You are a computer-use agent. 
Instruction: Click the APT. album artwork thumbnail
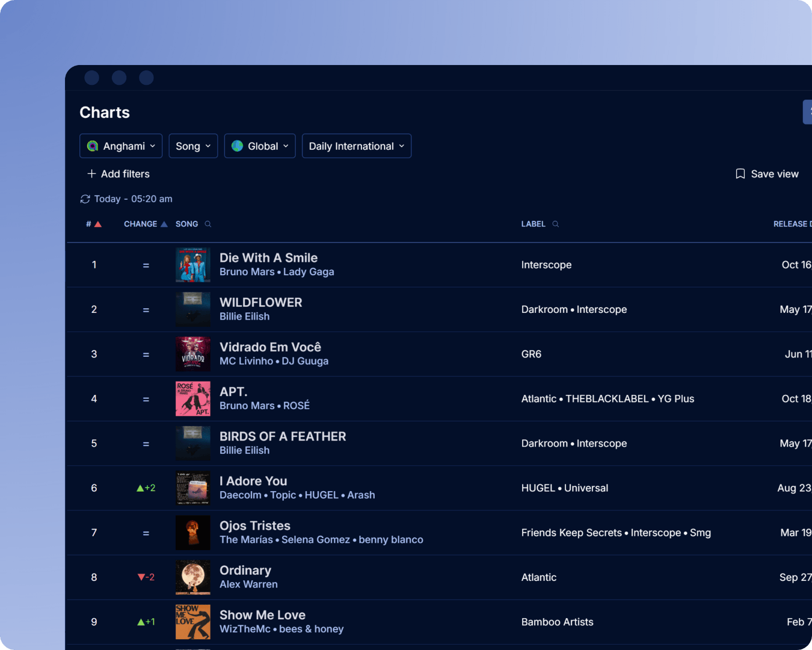coord(192,398)
